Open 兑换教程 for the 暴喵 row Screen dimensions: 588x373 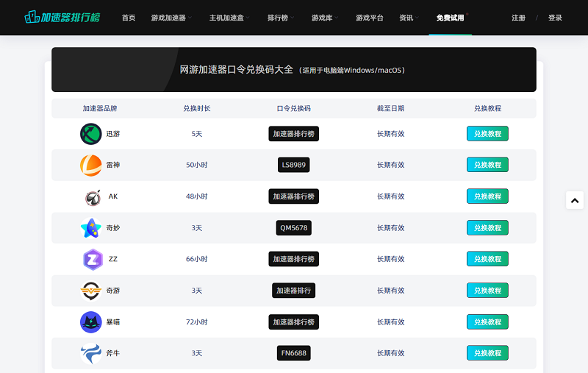[487, 322]
